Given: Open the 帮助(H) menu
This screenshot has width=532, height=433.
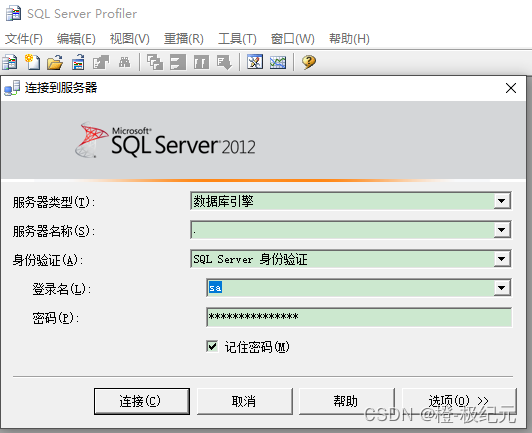Looking at the screenshot, I should click(349, 39).
